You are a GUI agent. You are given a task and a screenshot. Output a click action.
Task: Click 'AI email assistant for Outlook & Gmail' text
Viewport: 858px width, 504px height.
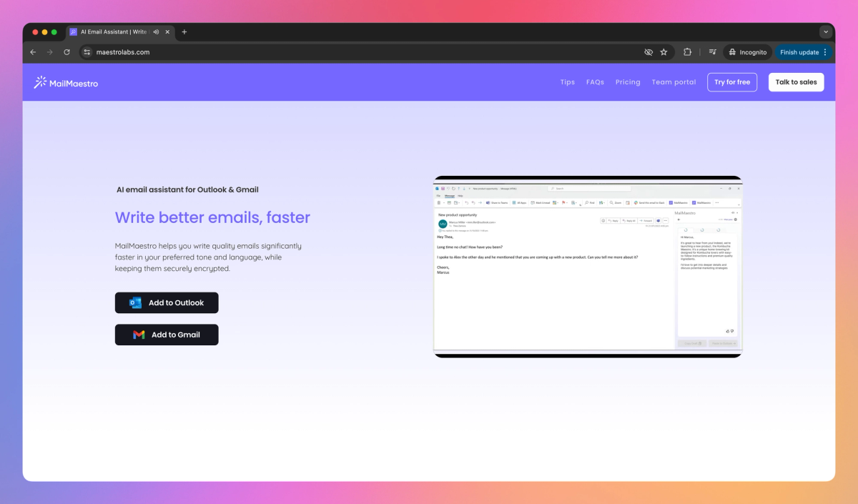pyautogui.click(x=187, y=189)
